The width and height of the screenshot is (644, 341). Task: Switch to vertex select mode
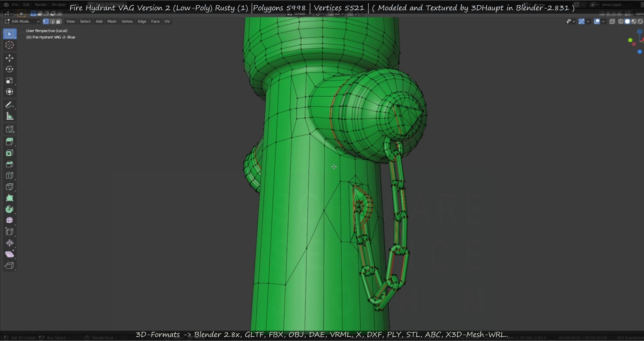tap(46, 22)
